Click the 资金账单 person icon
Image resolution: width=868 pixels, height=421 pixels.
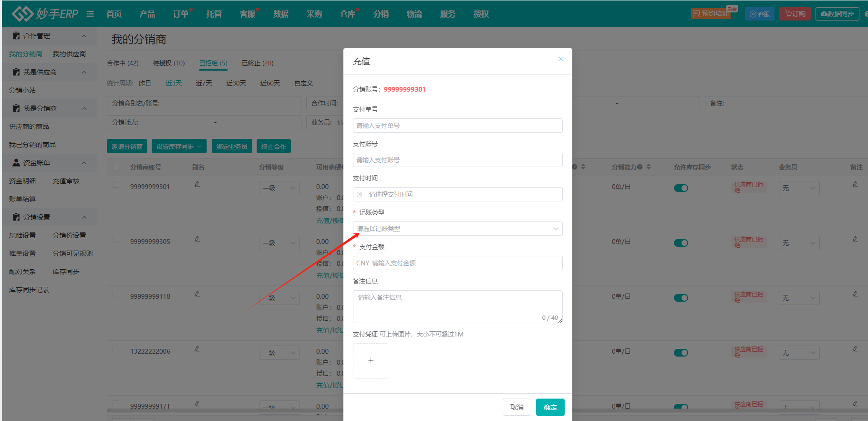16,163
